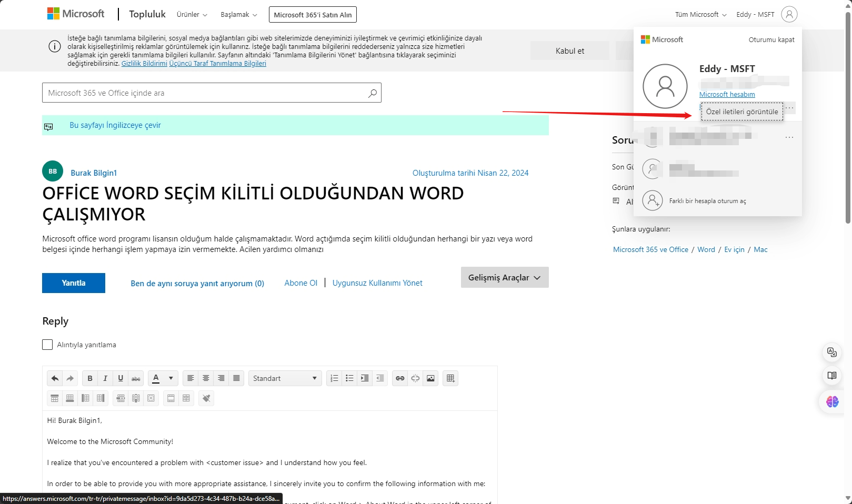The width and height of the screenshot is (852, 504).
Task: Click Microsoft 365'i Satın Alın button
Action: pyautogui.click(x=313, y=15)
